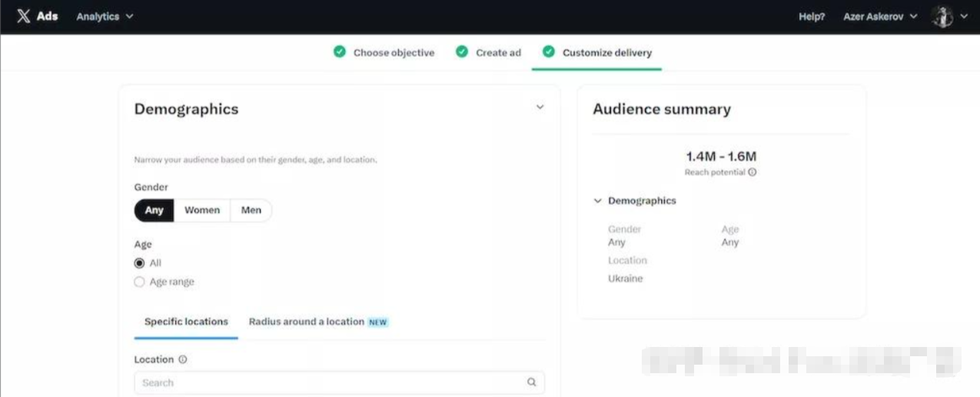This screenshot has height=397, width=980.
Task: Click the Location info icon
Action: pyautogui.click(x=183, y=359)
